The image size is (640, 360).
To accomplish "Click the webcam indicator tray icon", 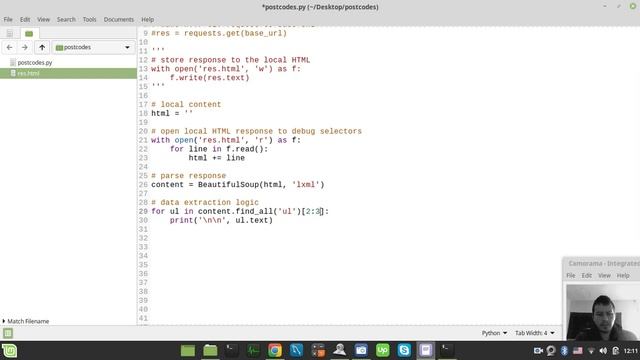I will tap(551, 351).
